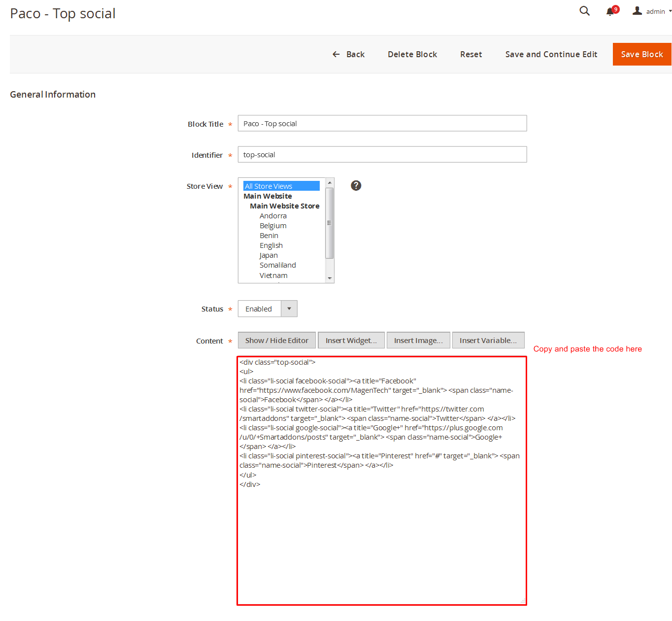Click the Content textarea resize handle
The image size is (672, 621).
tap(523, 601)
